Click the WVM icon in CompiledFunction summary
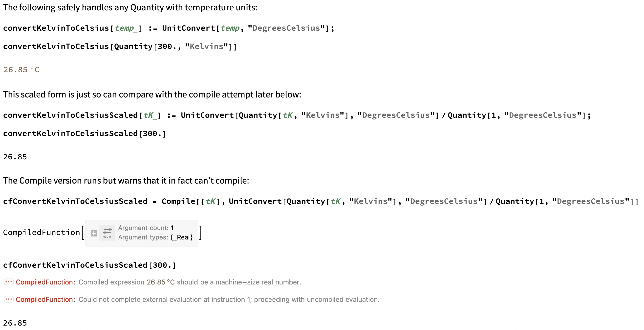Image resolution: width=644 pixels, height=330 pixels. coord(107,233)
